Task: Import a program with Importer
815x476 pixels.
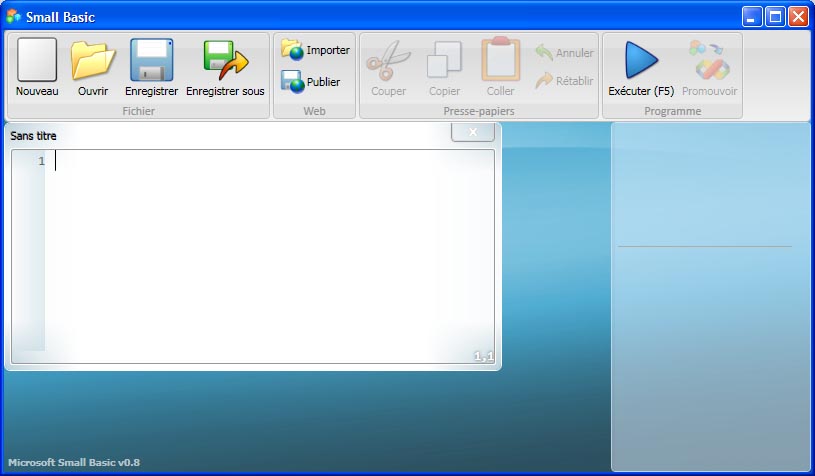Action: point(316,50)
